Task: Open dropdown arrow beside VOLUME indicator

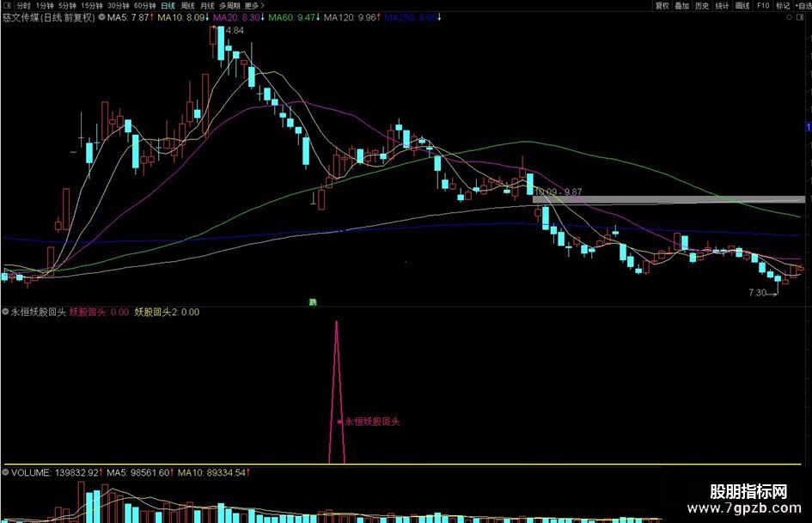Action: pos(6,472)
